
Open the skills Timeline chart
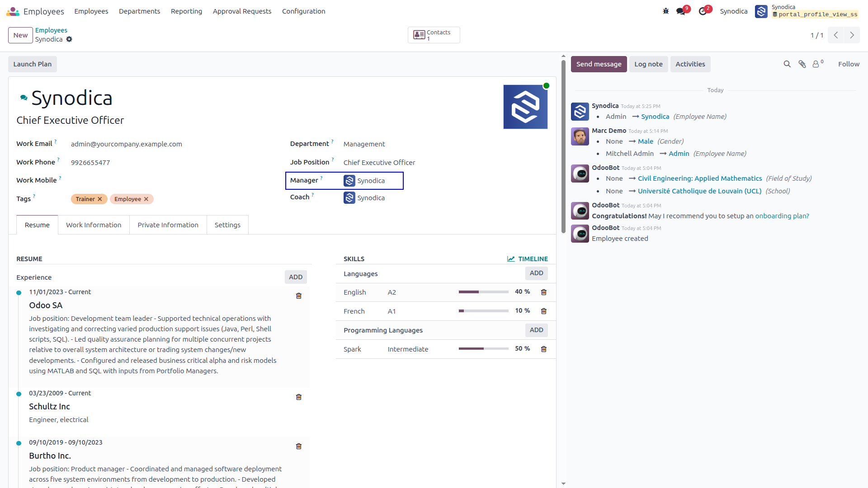click(527, 259)
